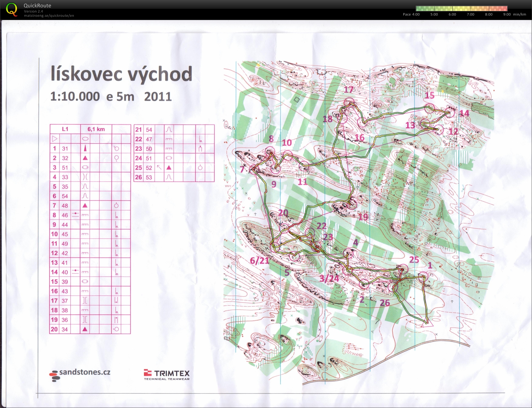Click control number 7 label on the map

pyautogui.click(x=242, y=169)
